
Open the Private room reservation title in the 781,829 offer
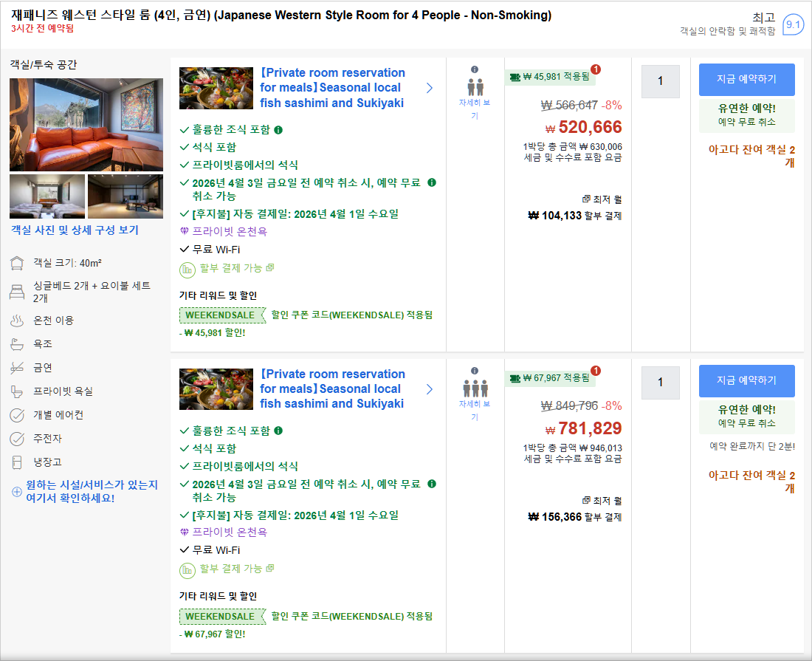point(332,388)
